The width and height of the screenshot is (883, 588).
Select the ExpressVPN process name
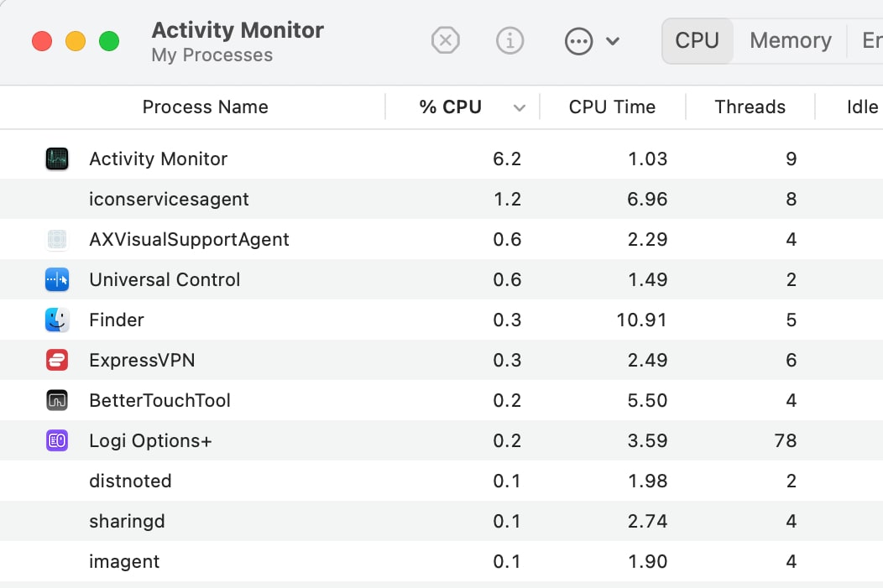click(142, 360)
